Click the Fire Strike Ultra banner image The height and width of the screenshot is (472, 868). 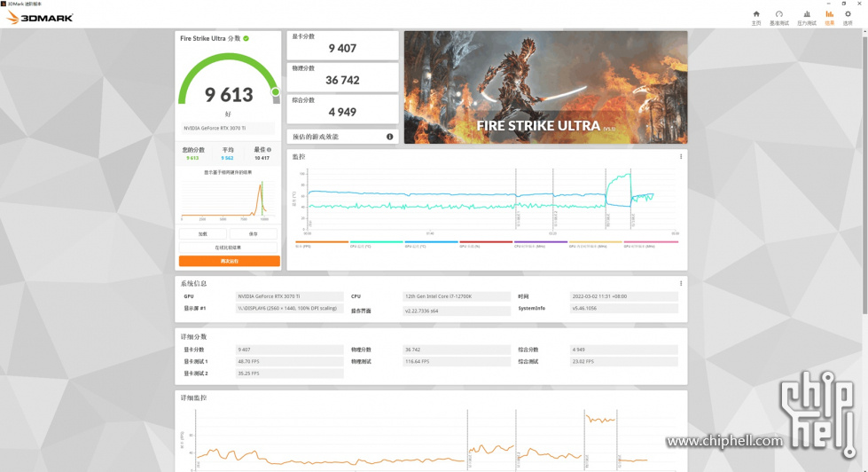[546, 88]
